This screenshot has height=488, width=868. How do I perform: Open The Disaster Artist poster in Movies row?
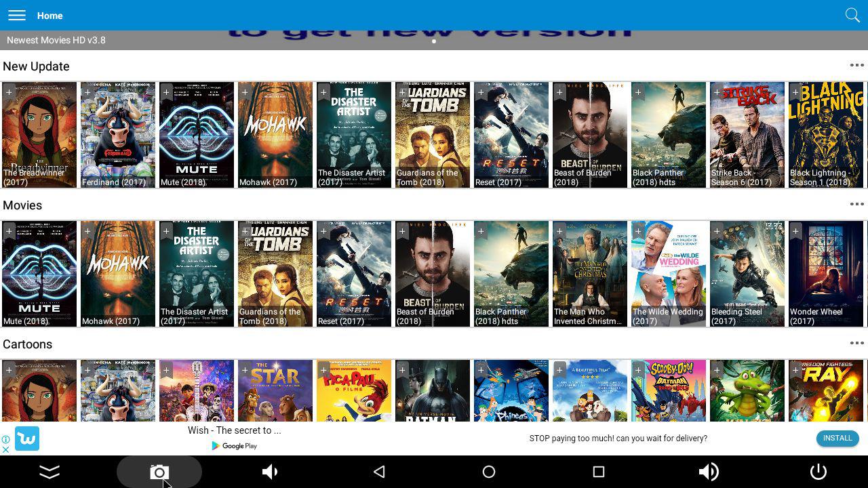[x=197, y=274]
